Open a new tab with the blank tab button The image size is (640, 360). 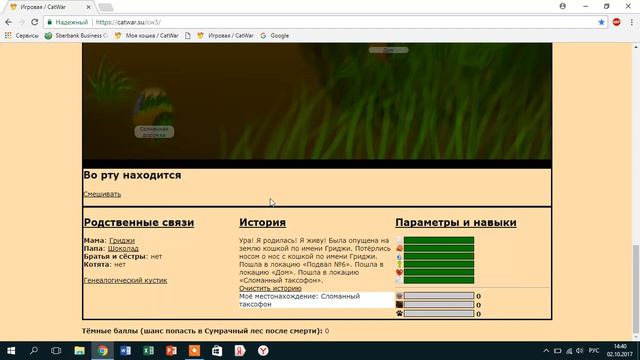106,7
